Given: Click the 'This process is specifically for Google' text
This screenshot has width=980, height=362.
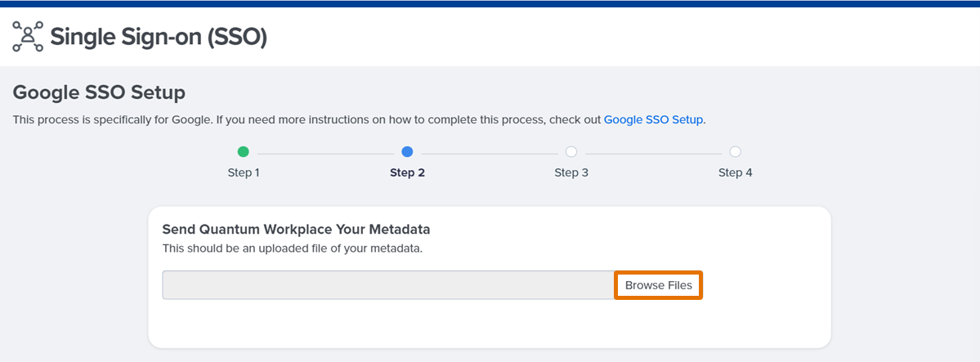Looking at the screenshot, I should click(x=113, y=119).
